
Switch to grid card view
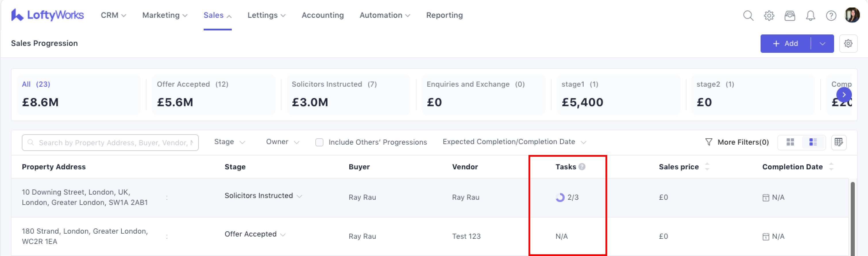click(x=790, y=142)
